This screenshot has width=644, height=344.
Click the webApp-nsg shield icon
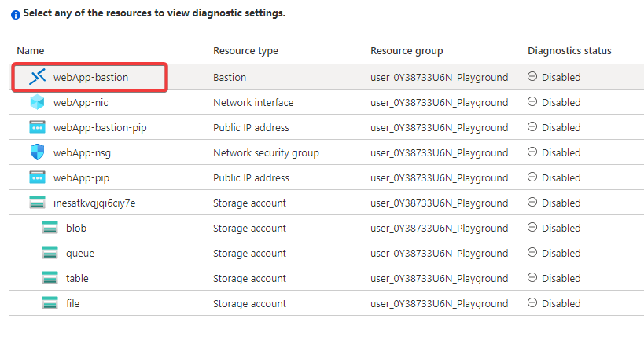coord(38,152)
